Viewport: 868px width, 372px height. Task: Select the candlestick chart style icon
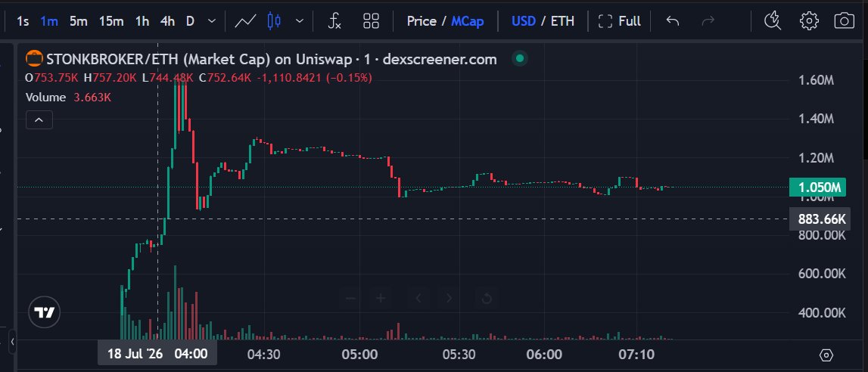pyautogui.click(x=274, y=22)
